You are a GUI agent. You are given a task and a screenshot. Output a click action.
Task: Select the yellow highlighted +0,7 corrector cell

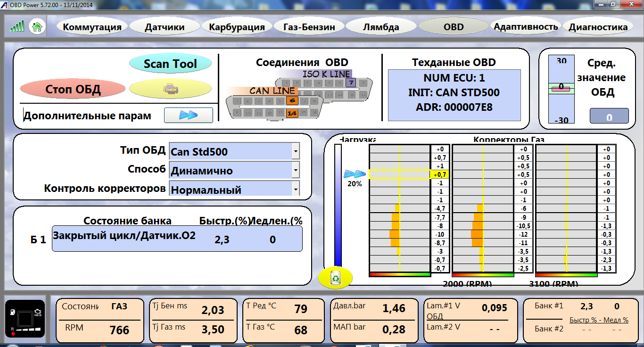pyautogui.click(x=439, y=174)
